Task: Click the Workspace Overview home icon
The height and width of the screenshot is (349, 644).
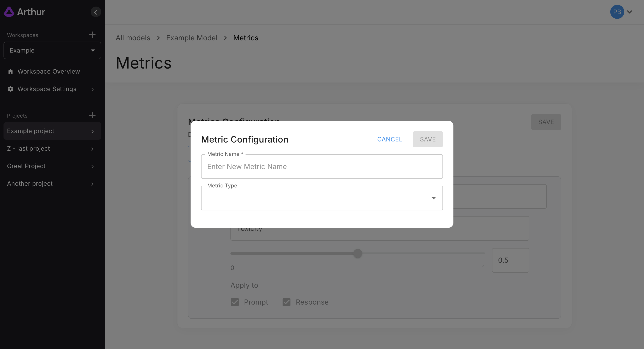Action: click(10, 71)
